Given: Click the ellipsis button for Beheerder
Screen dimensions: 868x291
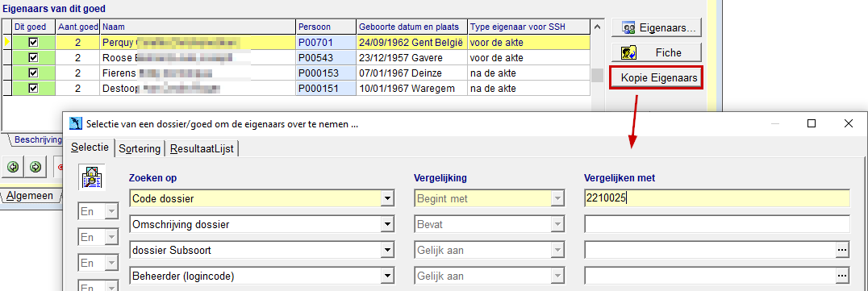Looking at the screenshot, I should coord(842,276).
